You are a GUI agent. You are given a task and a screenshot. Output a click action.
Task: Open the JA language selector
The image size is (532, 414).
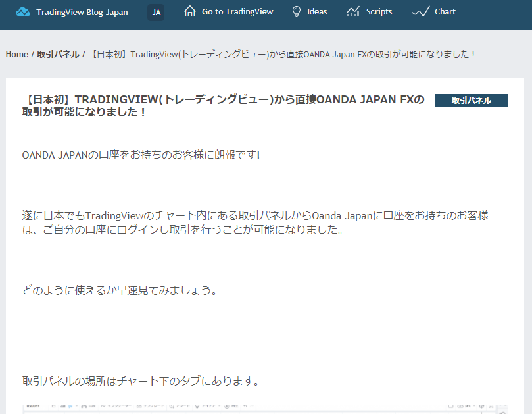(156, 13)
